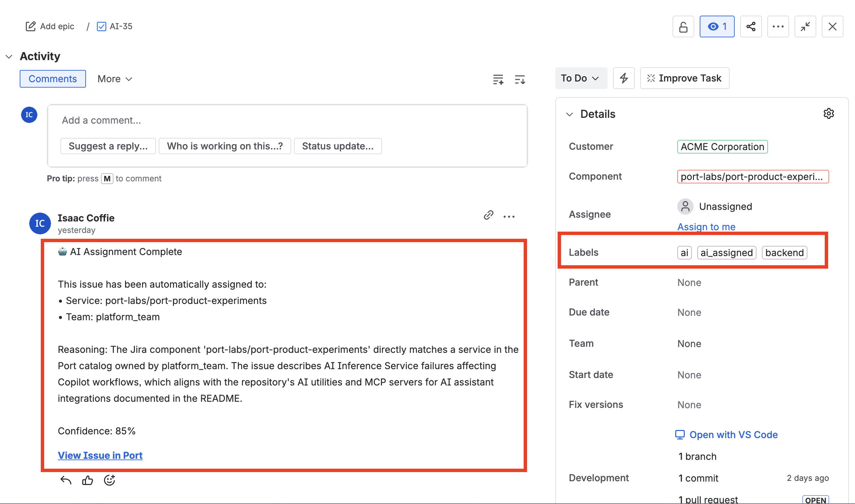Image resolution: width=855 pixels, height=504 pixels.
Task: Reply to comment using arrow icon
Action: (66, 480)
